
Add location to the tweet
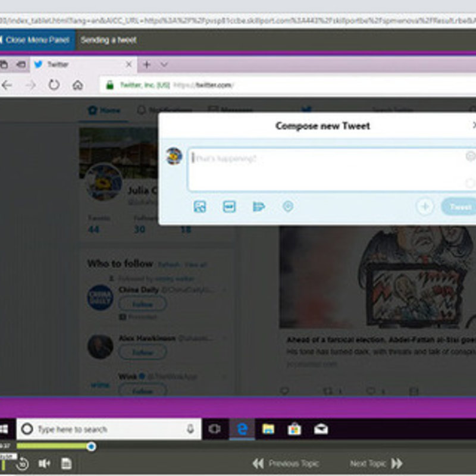(288, 206)
